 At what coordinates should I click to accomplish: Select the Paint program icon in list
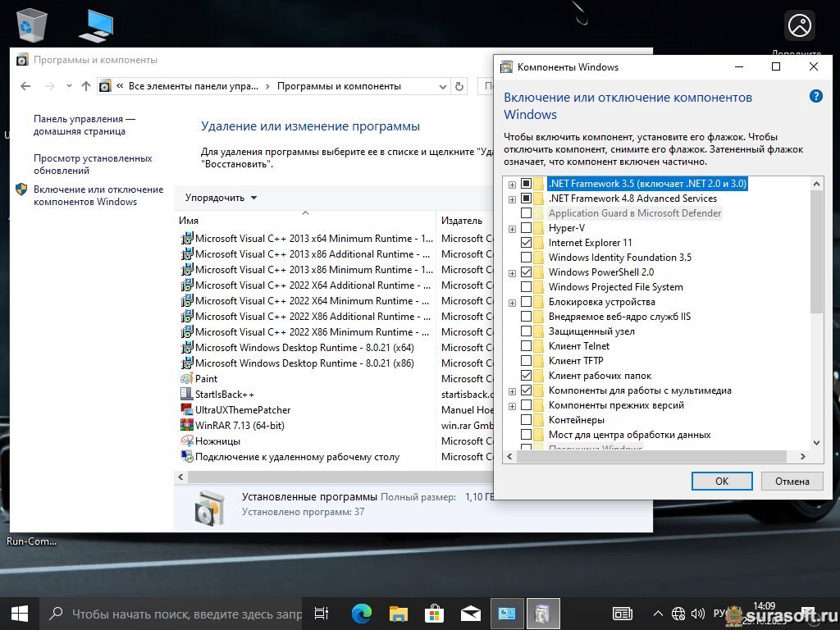pyautogui.click(x=187, y=379)
